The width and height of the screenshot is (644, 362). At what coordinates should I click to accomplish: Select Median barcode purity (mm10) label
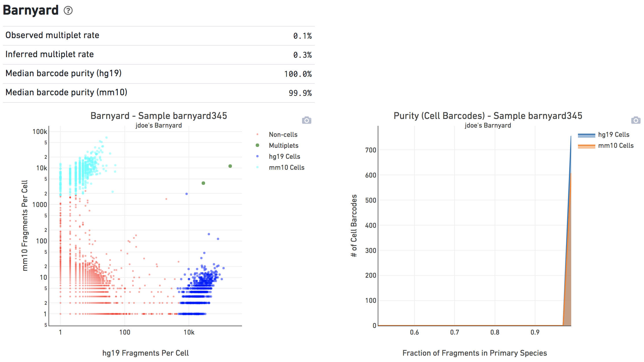(x=66, y=92)
